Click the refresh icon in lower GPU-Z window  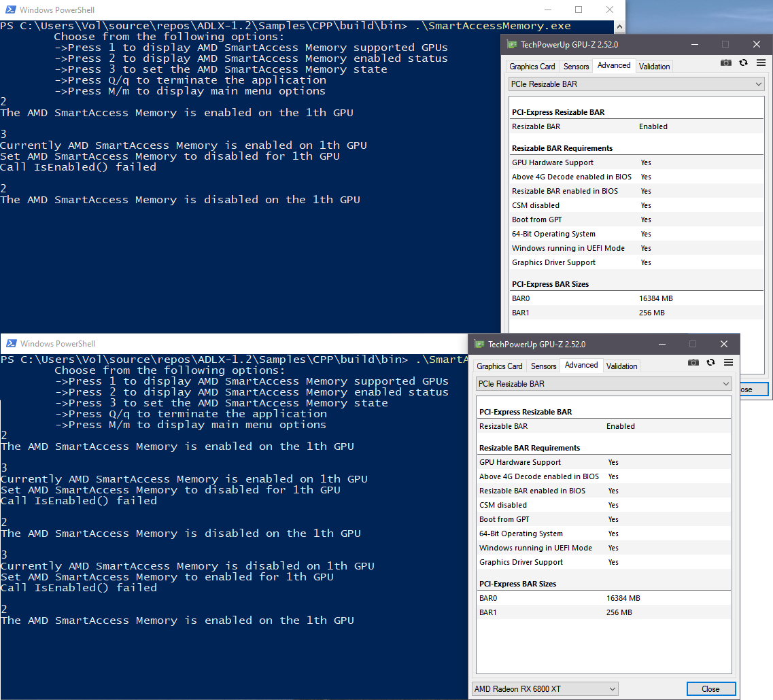(x=711, y=362)
